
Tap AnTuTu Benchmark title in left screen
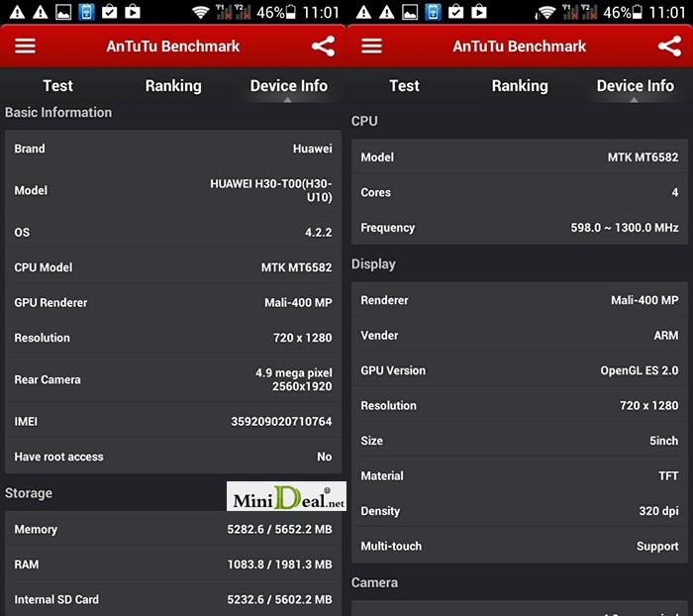[173, 46]
